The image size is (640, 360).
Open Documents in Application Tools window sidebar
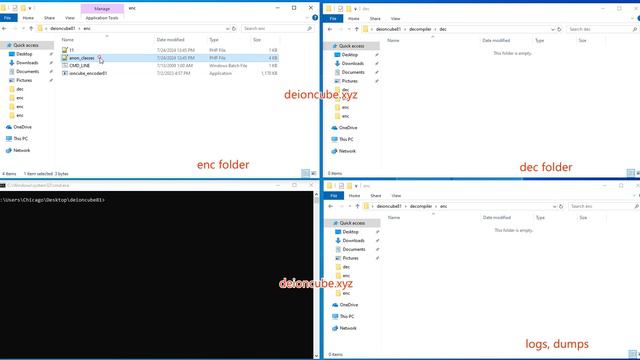[x=27, y=72]
